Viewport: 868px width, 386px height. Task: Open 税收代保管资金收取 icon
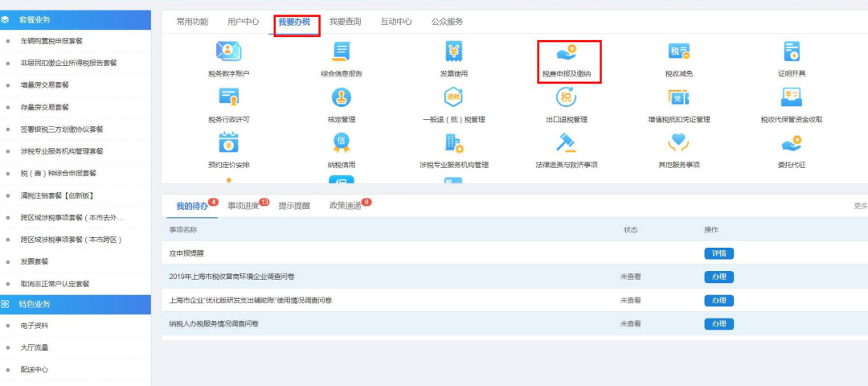point(791,97)
